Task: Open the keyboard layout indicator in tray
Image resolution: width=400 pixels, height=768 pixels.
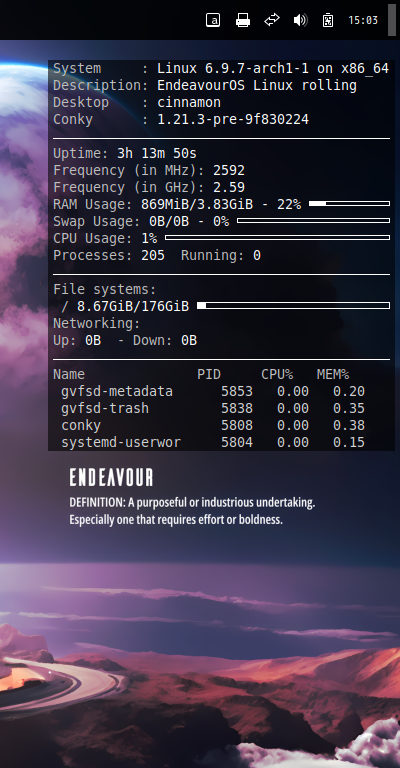Action: [x=213, y=20]
